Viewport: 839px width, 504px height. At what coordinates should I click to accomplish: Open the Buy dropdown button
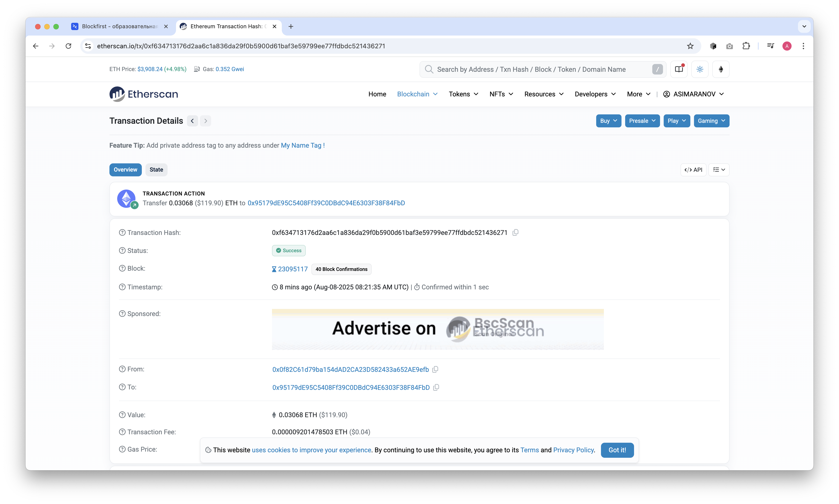coord(608,121)
